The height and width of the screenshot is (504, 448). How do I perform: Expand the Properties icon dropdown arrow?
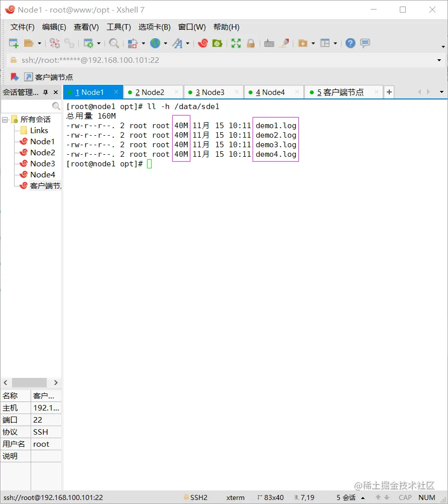(x=98, y=43)
